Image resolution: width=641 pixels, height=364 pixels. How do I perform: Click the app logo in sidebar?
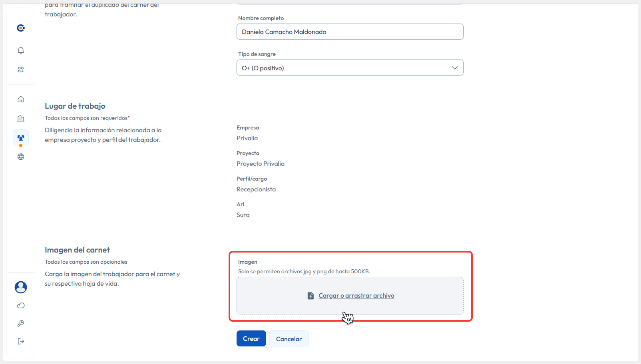coord(21,28)
